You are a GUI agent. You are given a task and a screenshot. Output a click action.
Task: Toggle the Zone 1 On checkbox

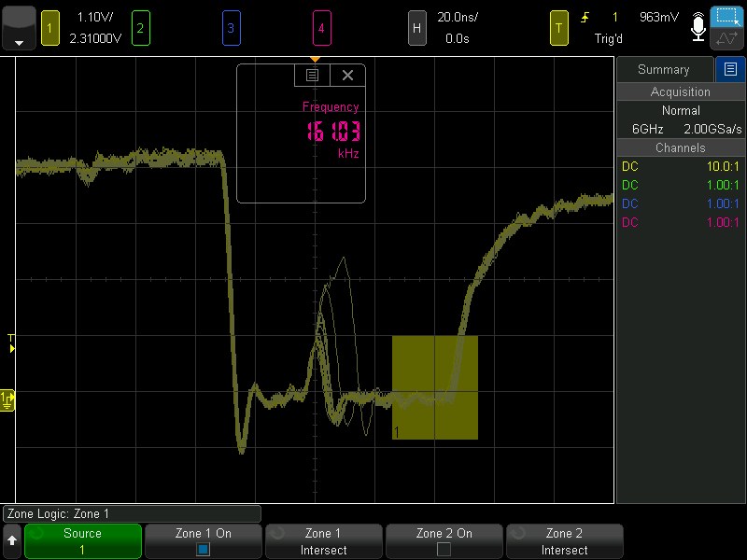tap(204, 549)
